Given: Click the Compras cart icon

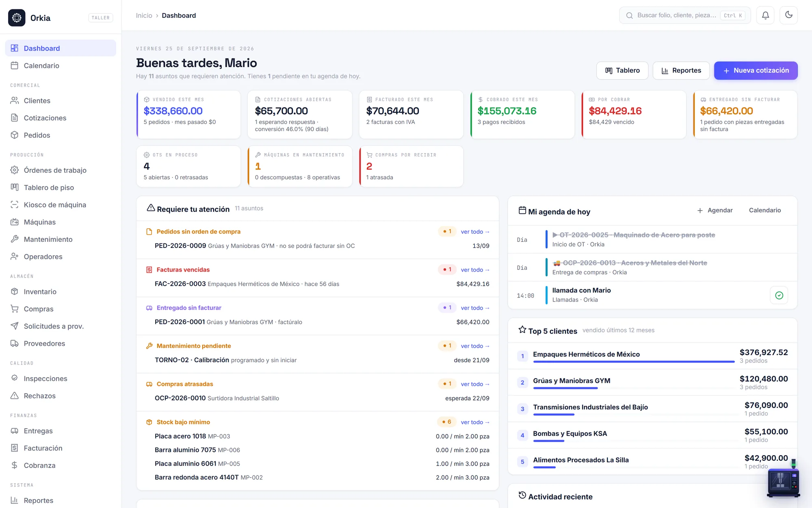Looking at the screenshot, I should click(x=15, y=309).
